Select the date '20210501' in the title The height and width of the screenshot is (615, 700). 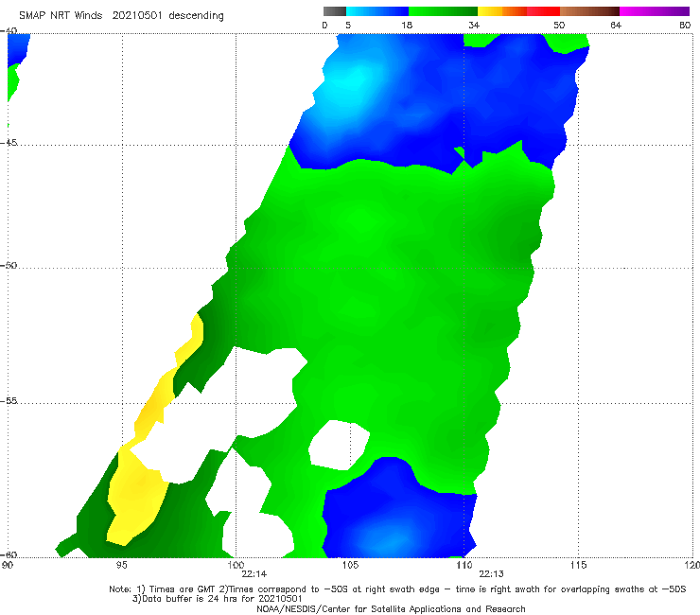click(x=136, y=15)
